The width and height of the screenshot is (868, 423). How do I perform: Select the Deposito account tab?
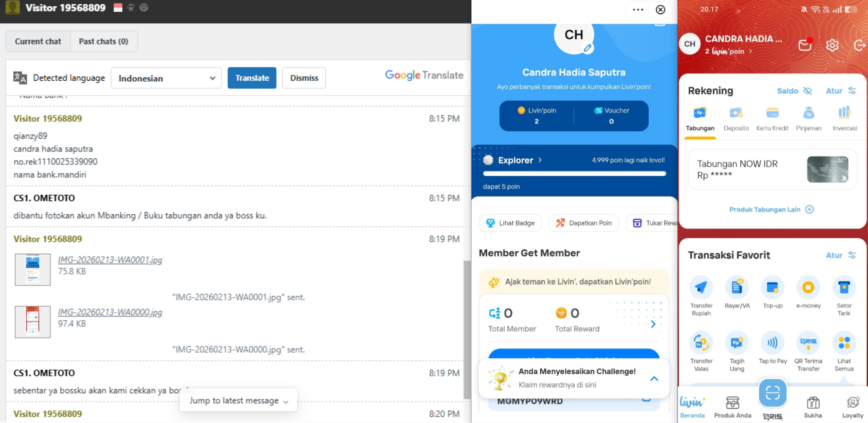[x=736, y=119]
